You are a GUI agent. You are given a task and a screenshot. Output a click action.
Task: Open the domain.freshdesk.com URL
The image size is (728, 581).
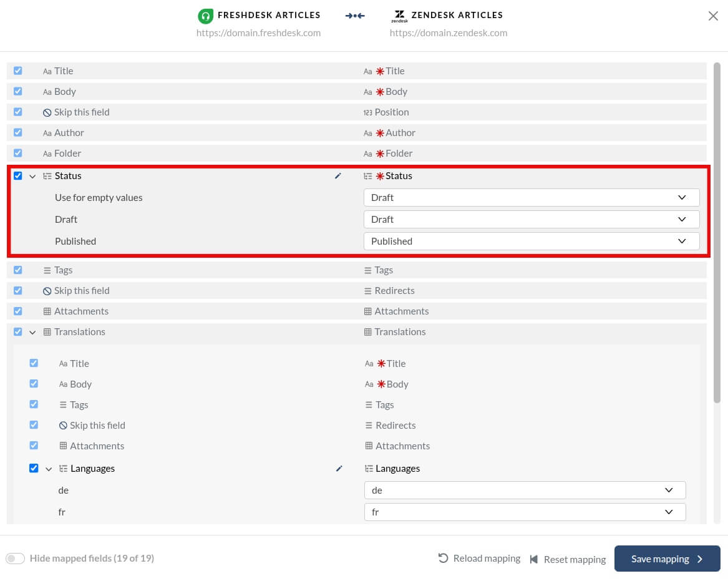[x=258, y=33]
